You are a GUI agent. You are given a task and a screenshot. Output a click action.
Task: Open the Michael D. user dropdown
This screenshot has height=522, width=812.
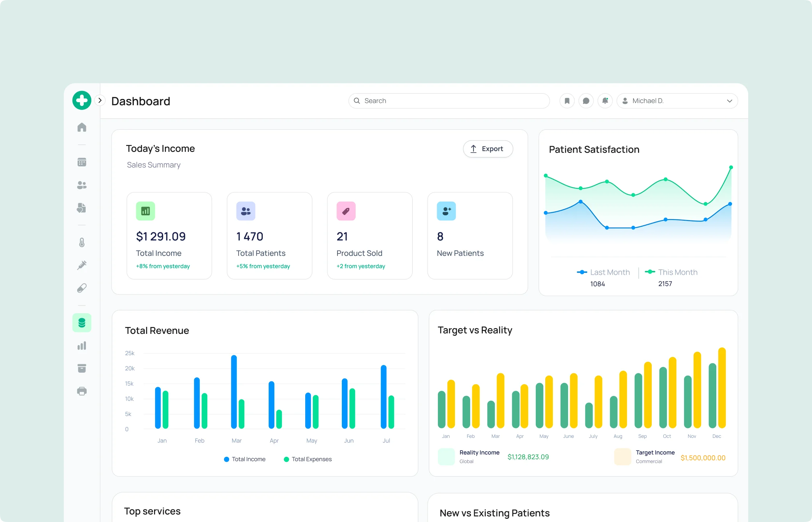[x=677, y=101]
